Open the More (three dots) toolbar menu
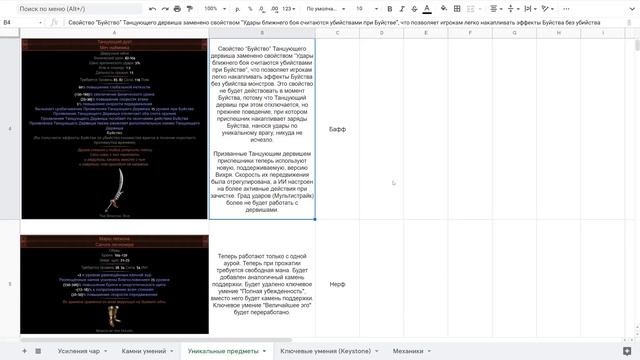Screen dimensions: 640x360 [x=566, y=9]
